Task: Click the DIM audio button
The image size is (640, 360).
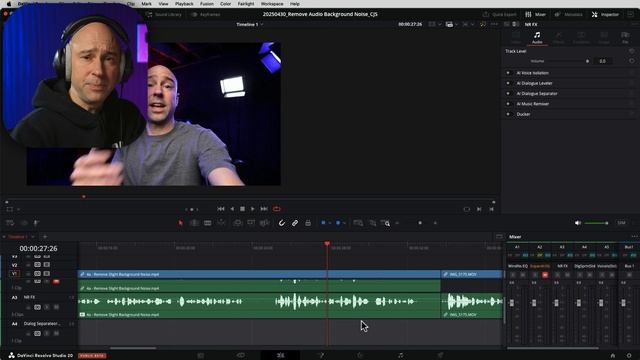Action: (x=621, y=223)
